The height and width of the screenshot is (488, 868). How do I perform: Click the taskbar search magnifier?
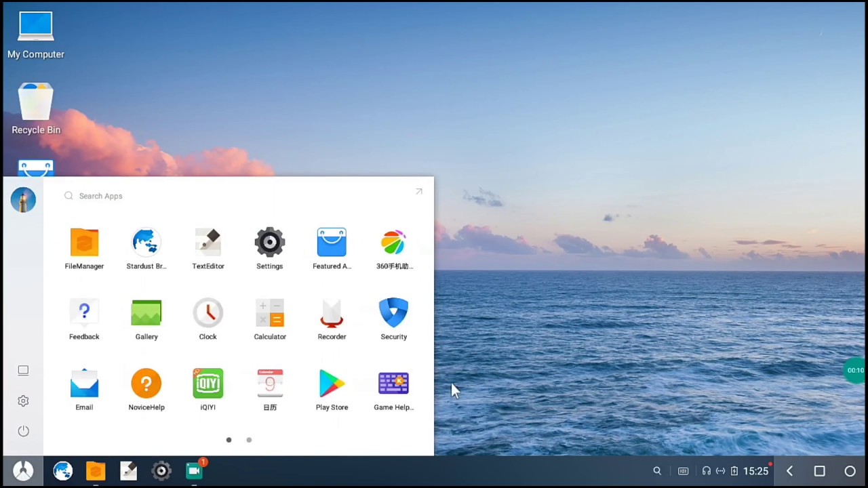[x=657, y=471]
